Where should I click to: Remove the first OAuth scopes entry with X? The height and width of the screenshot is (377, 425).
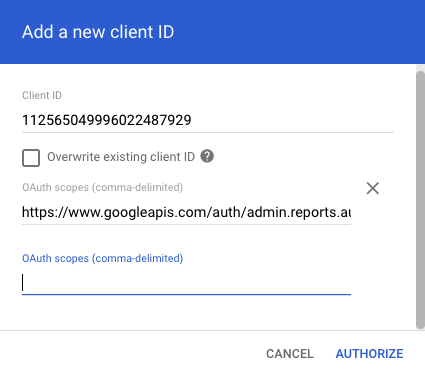pyautogui.click(x=373, y=188)
